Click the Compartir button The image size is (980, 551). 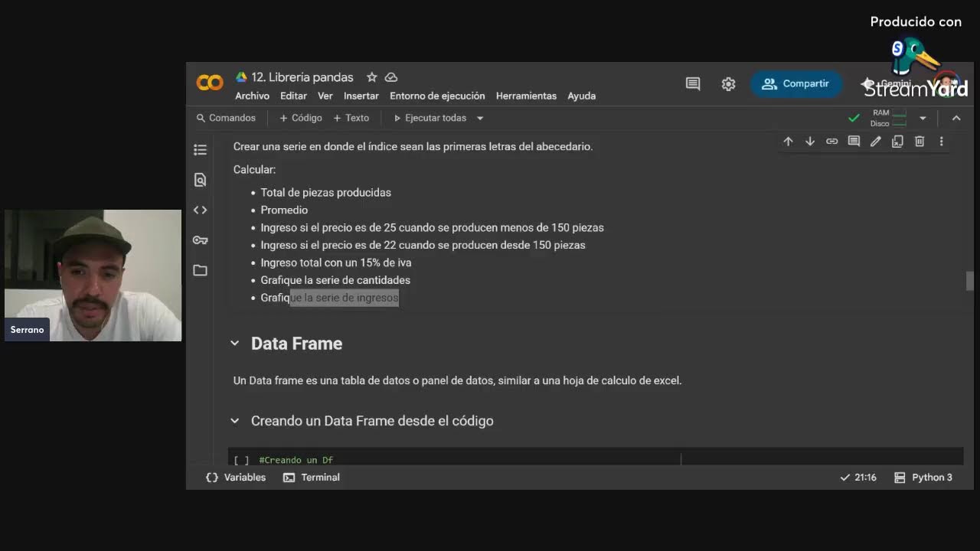pos(796,83)
